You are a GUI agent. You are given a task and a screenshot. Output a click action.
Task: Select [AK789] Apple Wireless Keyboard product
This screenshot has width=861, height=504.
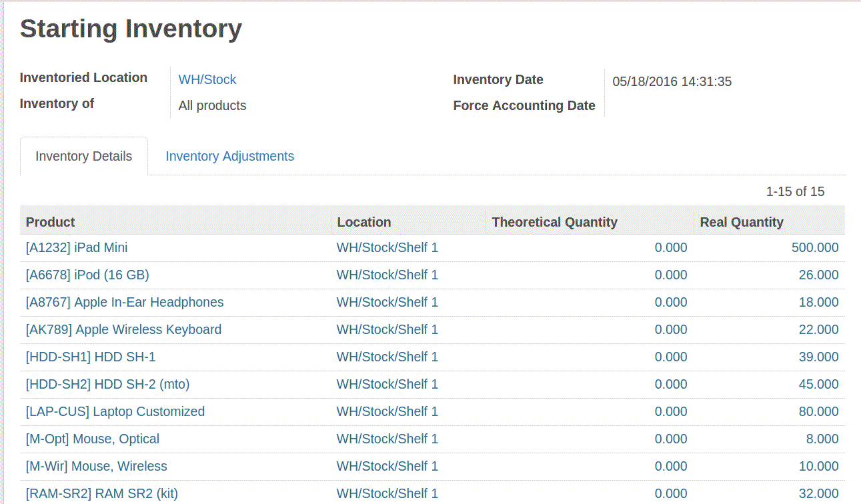coord(123,330)
